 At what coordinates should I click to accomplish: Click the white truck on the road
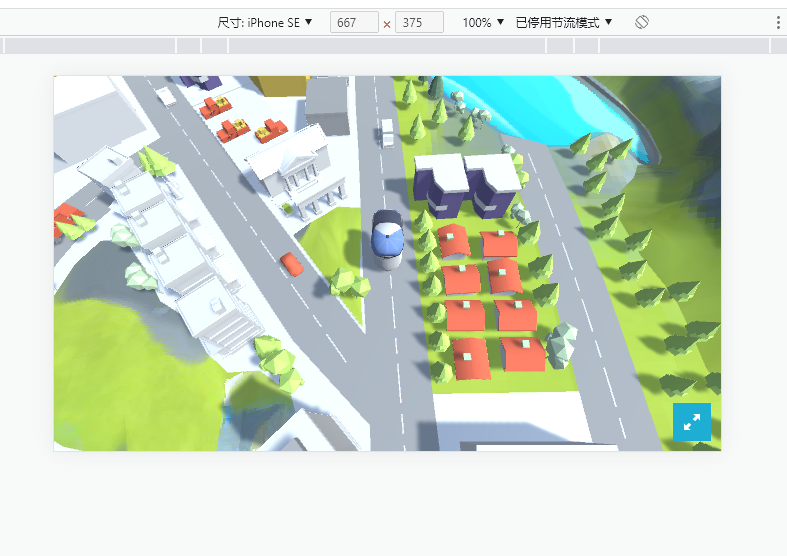pyautogui.click(x=387, y=133)
